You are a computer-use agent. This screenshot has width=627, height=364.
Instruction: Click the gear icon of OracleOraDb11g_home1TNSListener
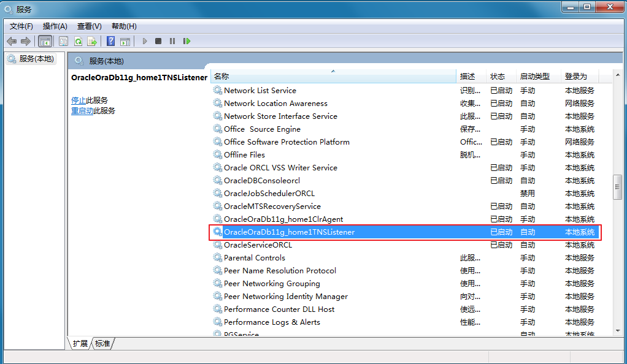point(218,232)
